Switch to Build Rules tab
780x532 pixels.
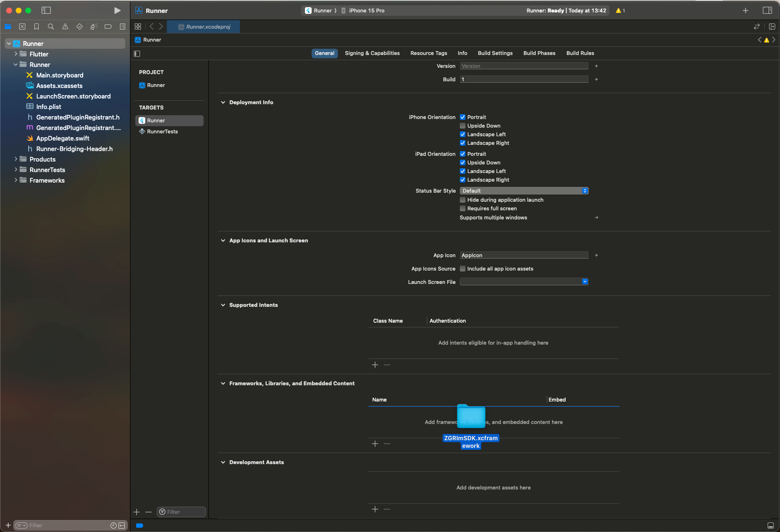tap(580, 53)
